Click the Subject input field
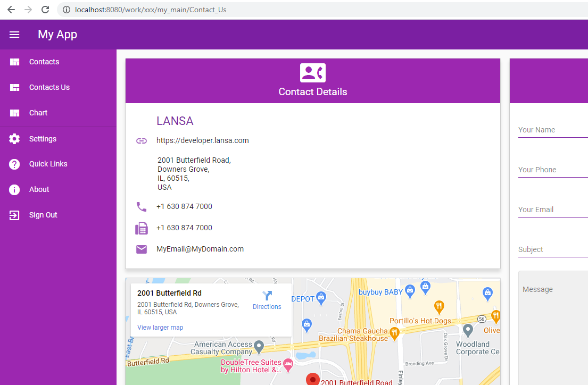The width and height of the screenshot is (588, 385). [x=553, y=250]
